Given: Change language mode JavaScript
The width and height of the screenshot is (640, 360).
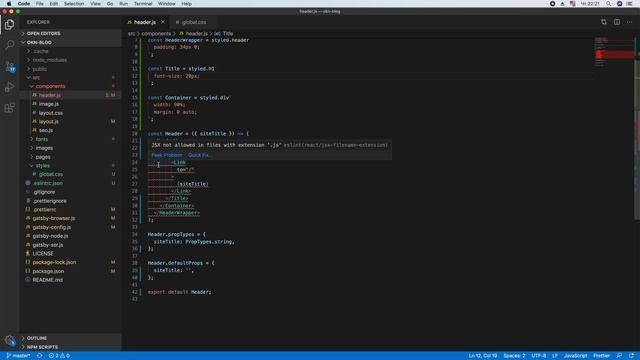Looking at the screenshot, I should [x=575, y=356].
